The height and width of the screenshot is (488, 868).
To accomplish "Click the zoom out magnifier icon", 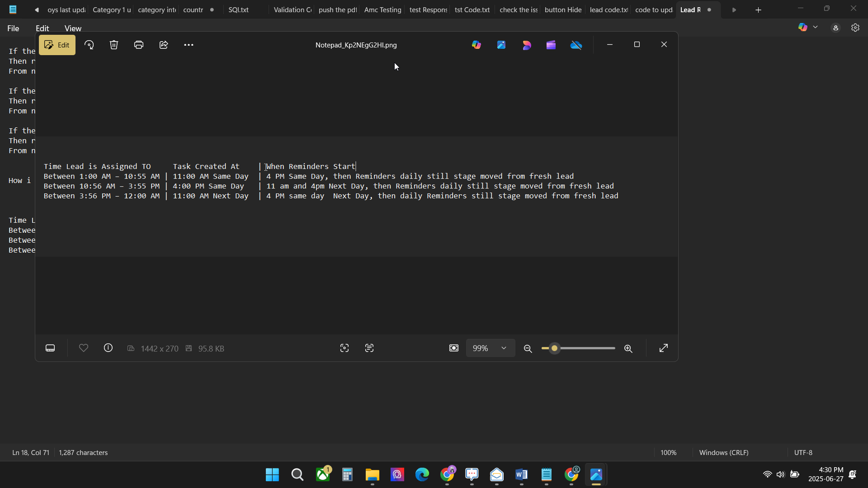I will tap(528, 349).
